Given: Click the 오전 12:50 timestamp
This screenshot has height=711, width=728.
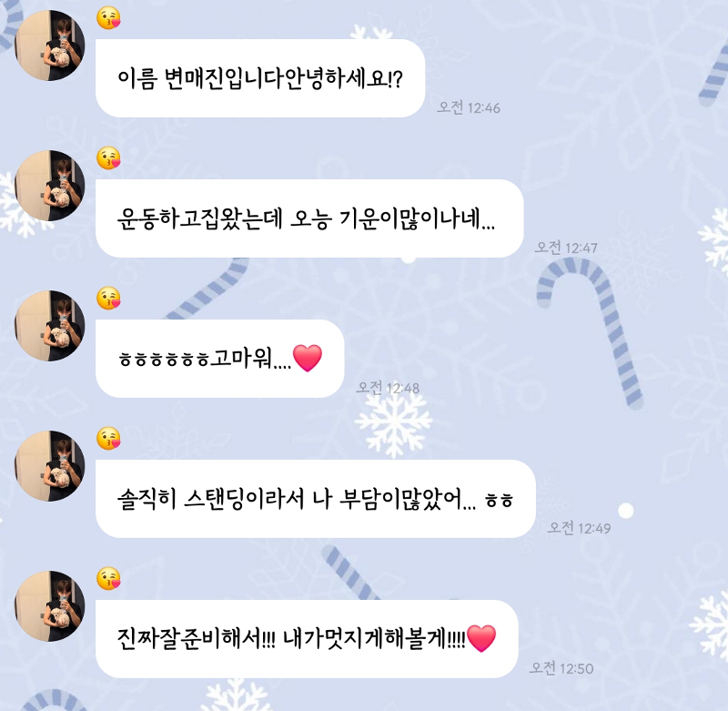Looking at the screenshot, I should click(561, 668).
